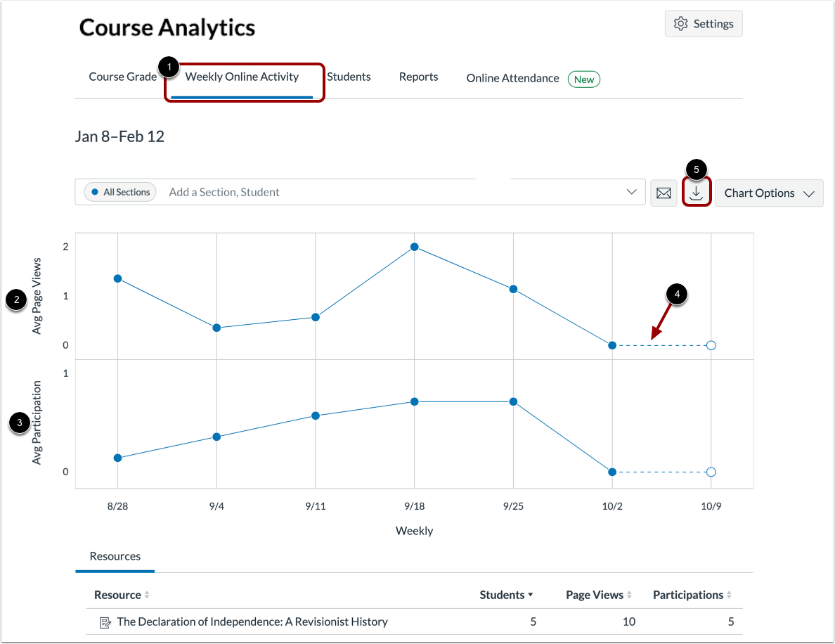
Task: Switch to the Reports tab
Action: click(418, 77)
